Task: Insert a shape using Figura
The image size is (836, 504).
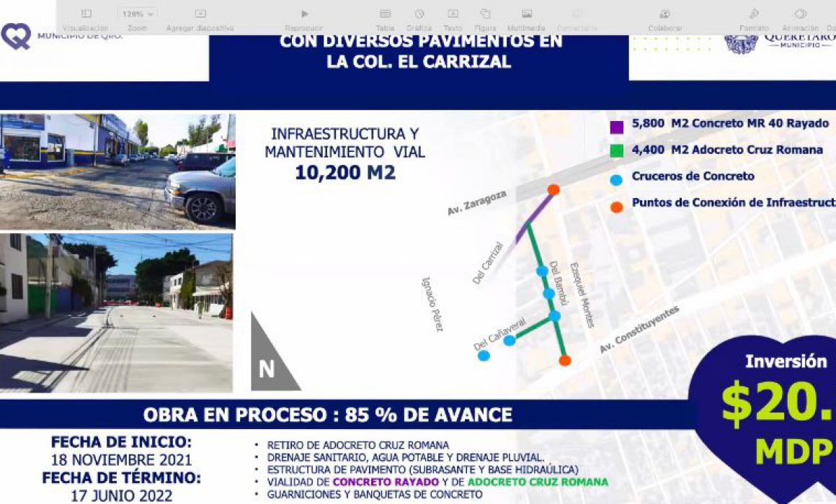Action: point(484,19)
